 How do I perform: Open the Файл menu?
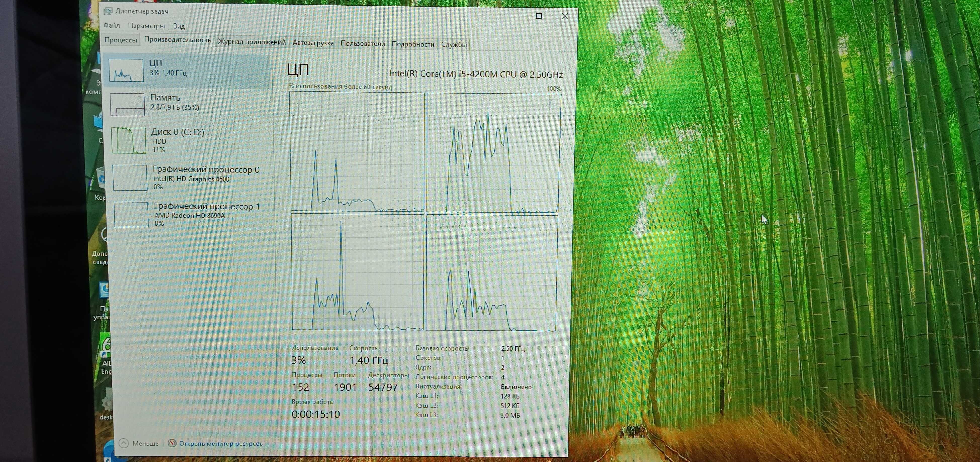pos(111,25)
